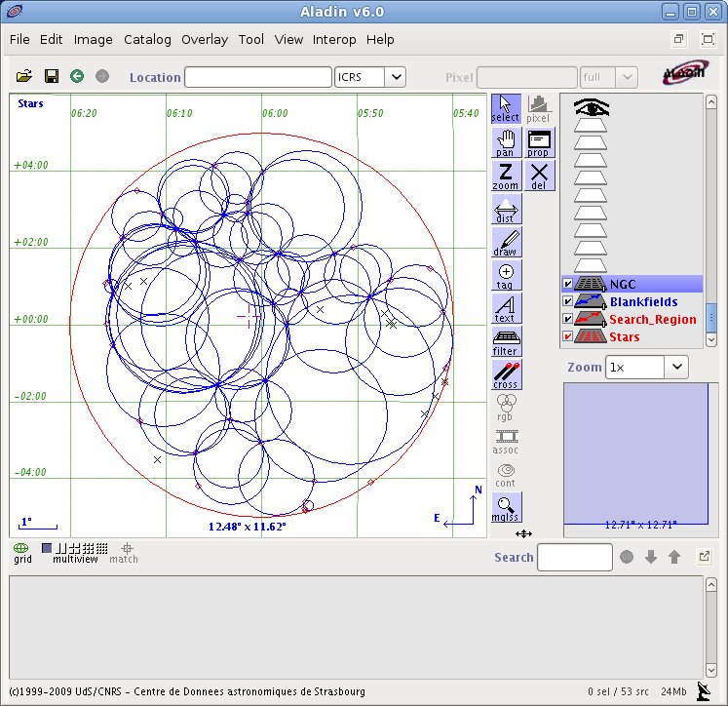Screen dimensions: 728x706
Task: Uncheck the NGC layer checkbox
Action: (x=568, y=284)
